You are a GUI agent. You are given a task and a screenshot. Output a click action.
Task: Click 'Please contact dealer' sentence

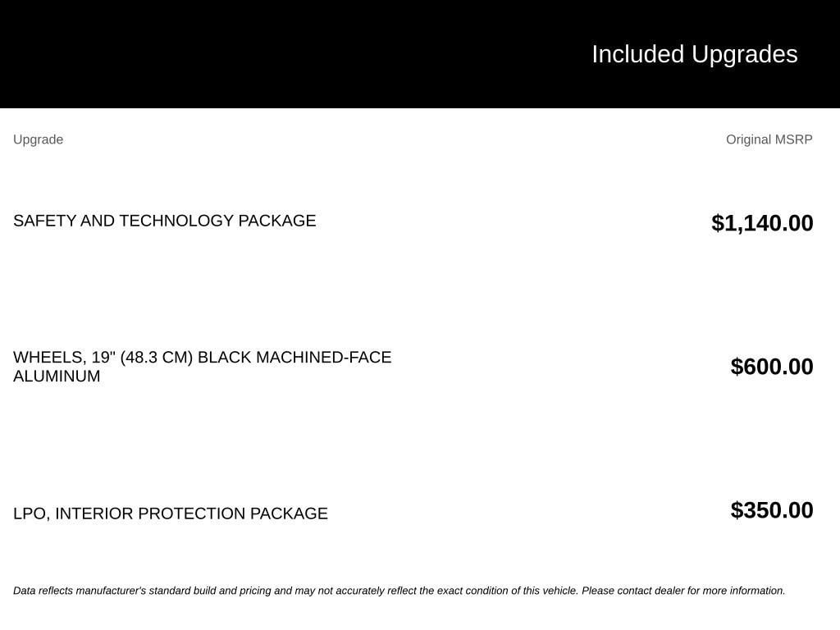683,591
